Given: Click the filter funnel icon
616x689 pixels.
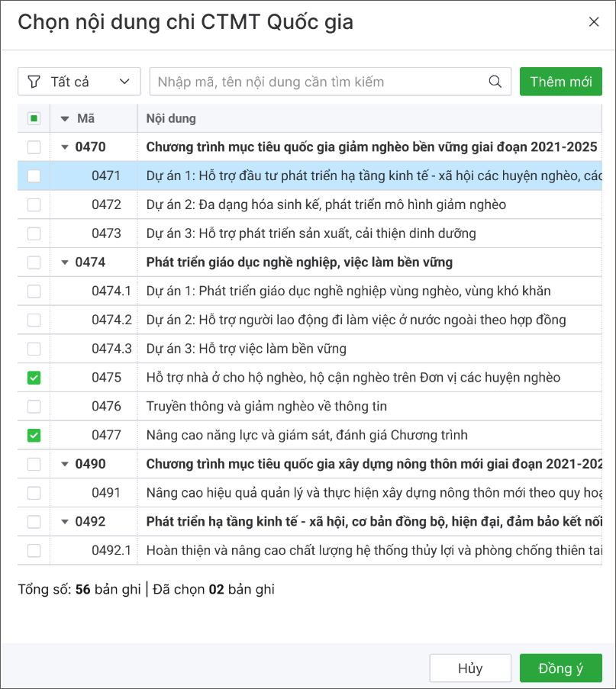Looking at the screenshot, I should [34, 82].
